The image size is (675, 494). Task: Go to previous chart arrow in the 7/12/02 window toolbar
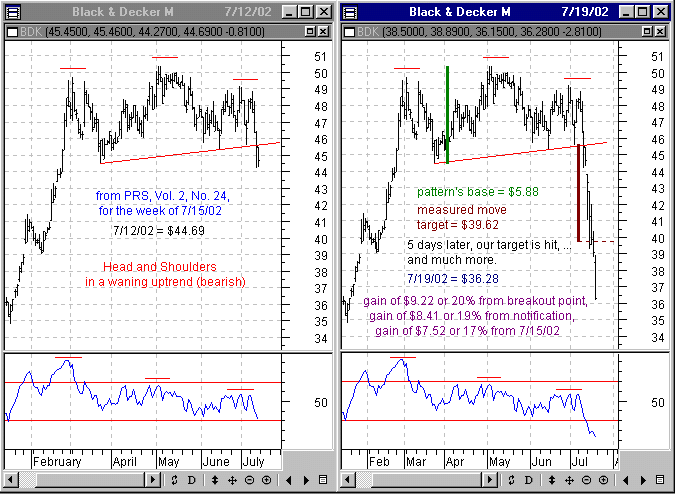point(289,480)
